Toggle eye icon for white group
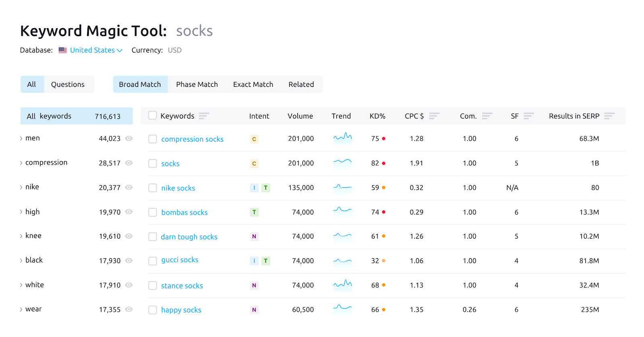Image resolution: width=644 pixels, height=337 pixels. [129, 285]
